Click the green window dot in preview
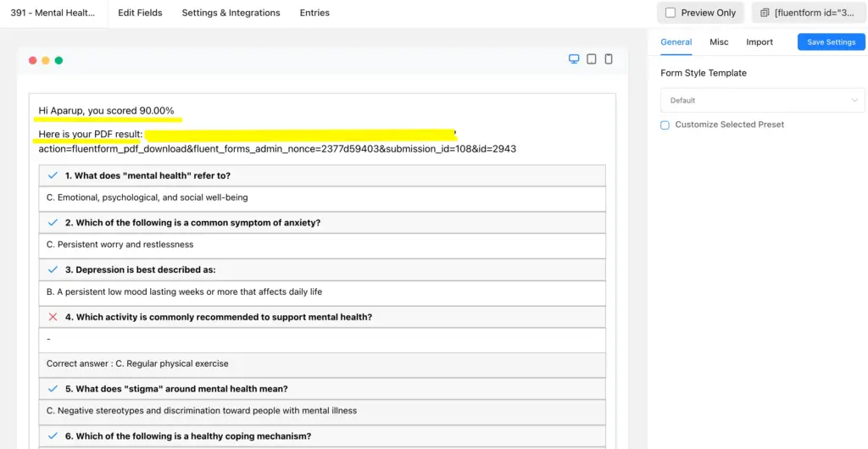Image resolution: width=868 pixels, height=449 pixels. (58, 60)
